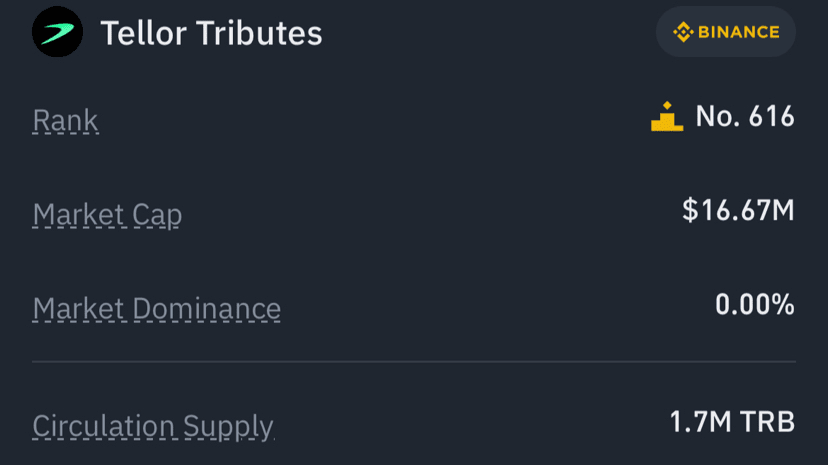Click the BINANCE text in badge
The height and width of the screenshot is (465, 828).
739,32
